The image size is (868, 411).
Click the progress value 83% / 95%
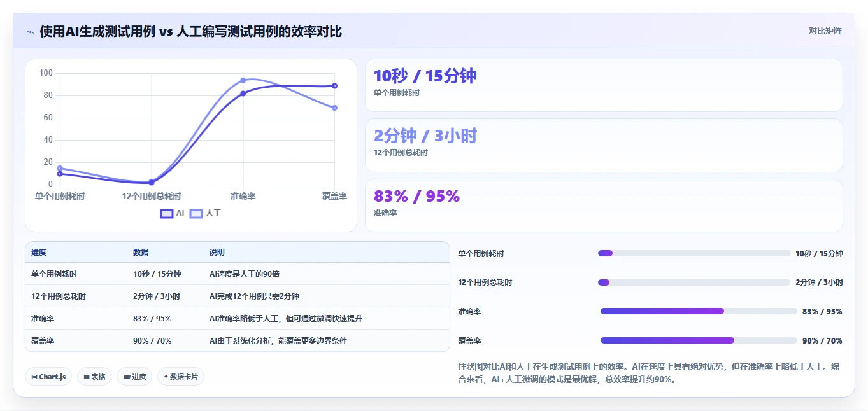822,312
